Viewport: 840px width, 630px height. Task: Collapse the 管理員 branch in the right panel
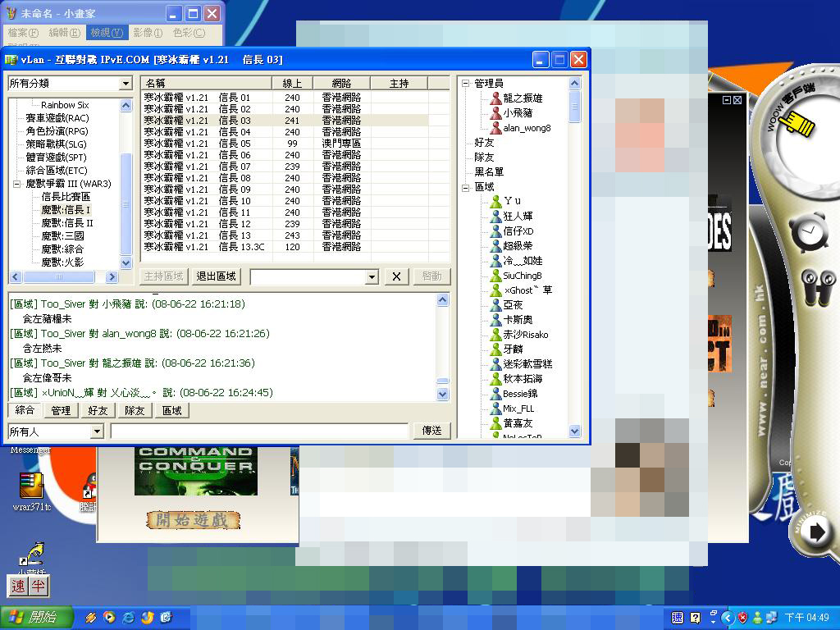click(x=467, y=83)
